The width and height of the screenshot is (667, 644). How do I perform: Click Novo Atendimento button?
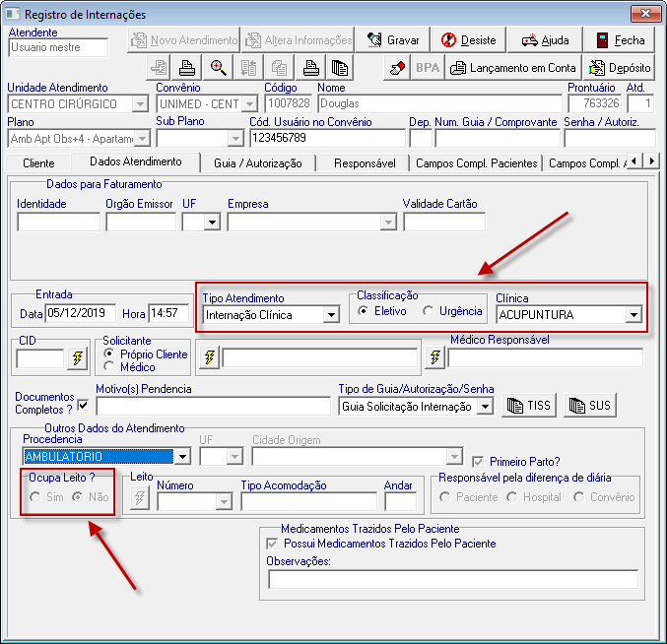click(184, 40)
